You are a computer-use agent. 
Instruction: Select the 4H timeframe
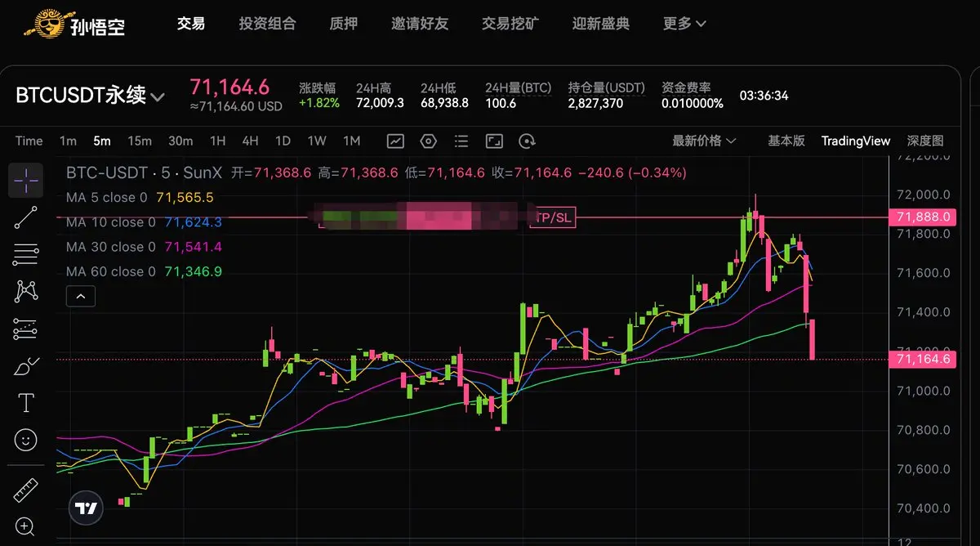click(x=250, y=141)
